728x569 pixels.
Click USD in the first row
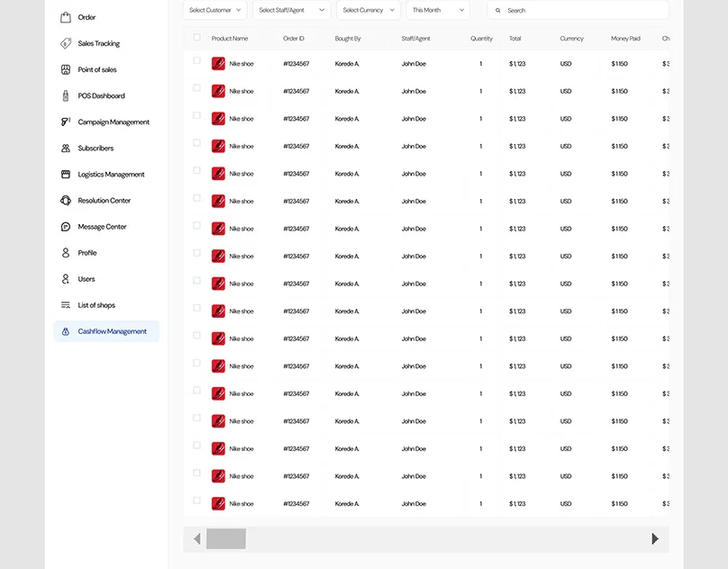(x=566, y=64)
